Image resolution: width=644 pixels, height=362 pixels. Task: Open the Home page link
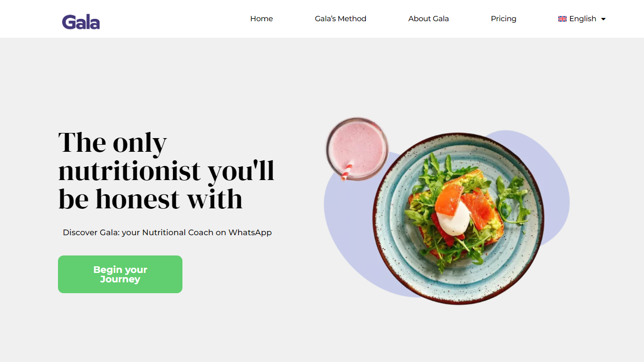point(262,19)
